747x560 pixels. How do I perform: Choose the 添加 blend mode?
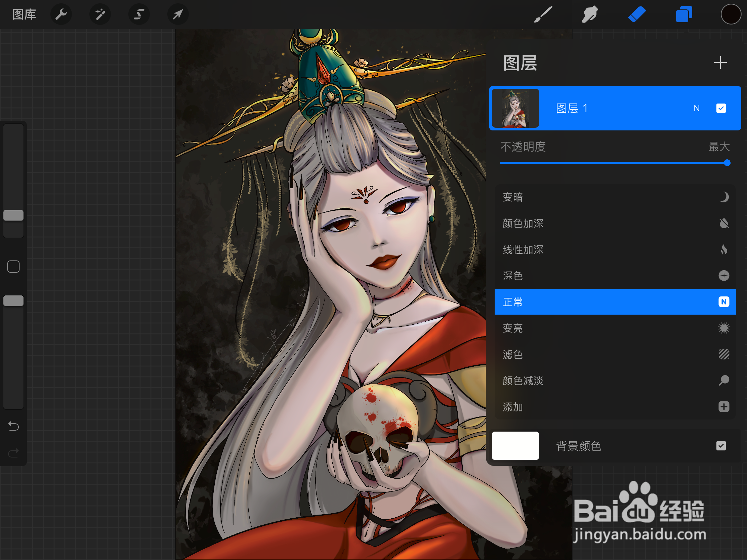point(615,407)
